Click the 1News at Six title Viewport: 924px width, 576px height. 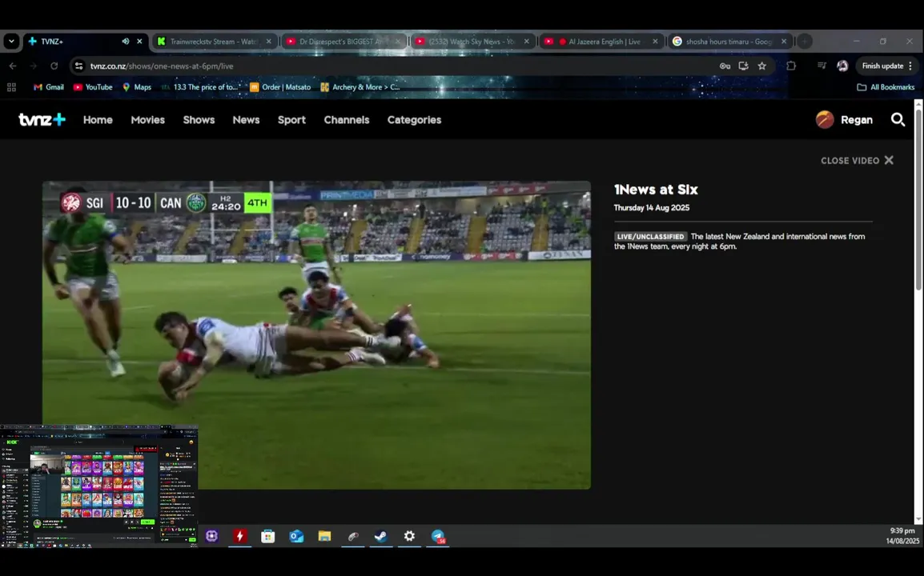click(x=656, y=190)
